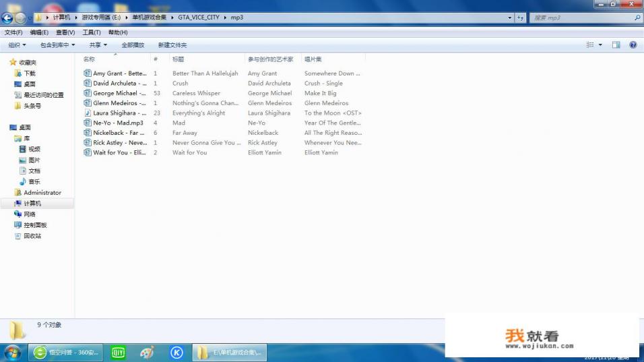Open the 回收站 recycle bin item
644x362 pixels.
32,236
